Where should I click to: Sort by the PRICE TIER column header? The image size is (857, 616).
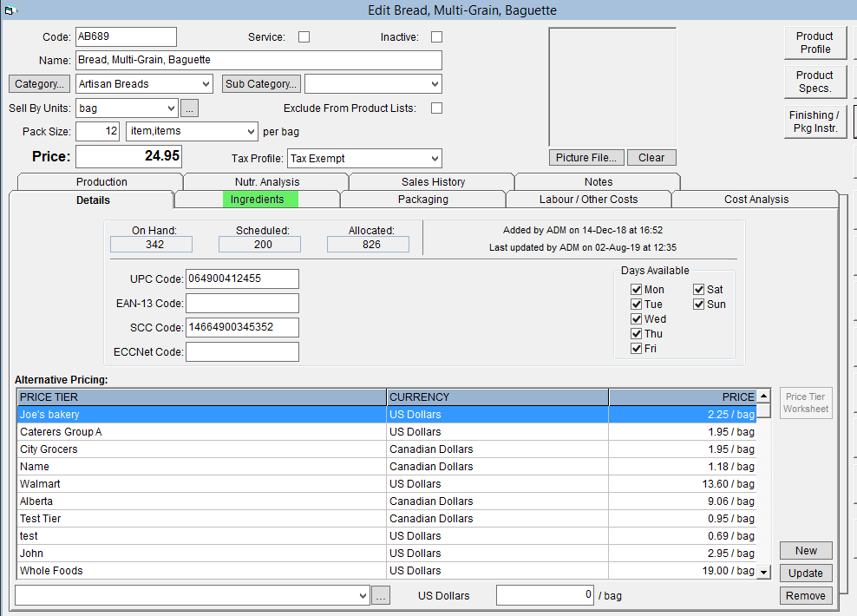pyautogui.click(x=202, y=396)
